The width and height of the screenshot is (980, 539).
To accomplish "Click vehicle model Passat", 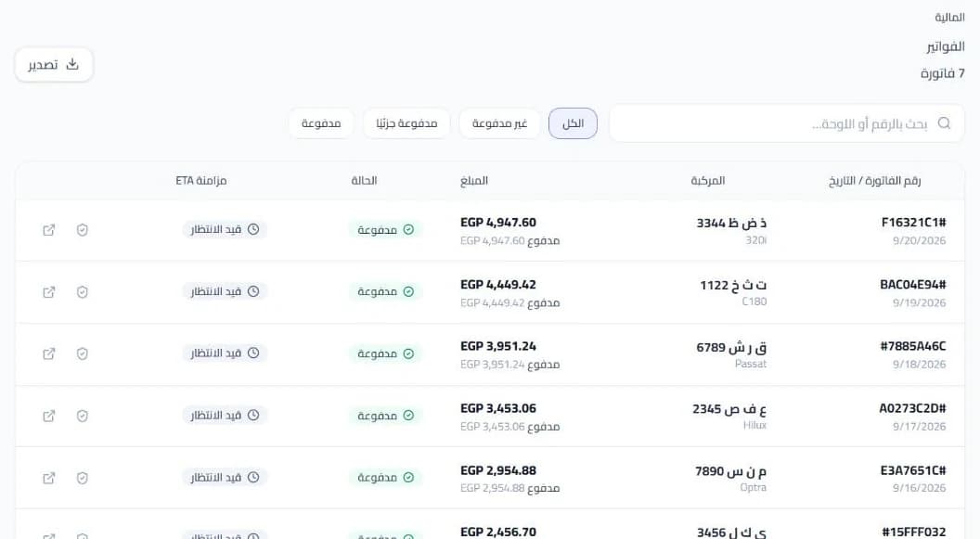I will (751, 364).
